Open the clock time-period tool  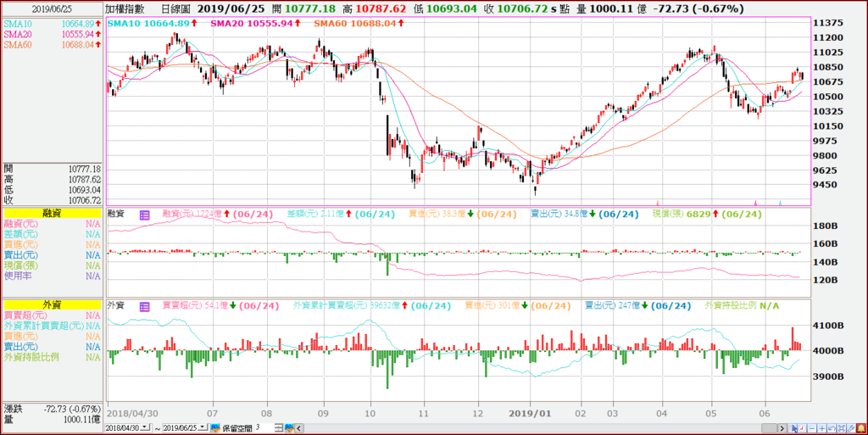pos(802,428)
